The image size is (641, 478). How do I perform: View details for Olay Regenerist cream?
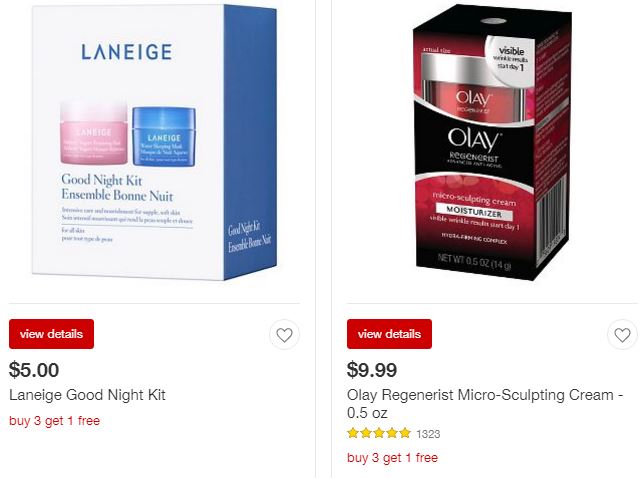click(x=389, y=334)
